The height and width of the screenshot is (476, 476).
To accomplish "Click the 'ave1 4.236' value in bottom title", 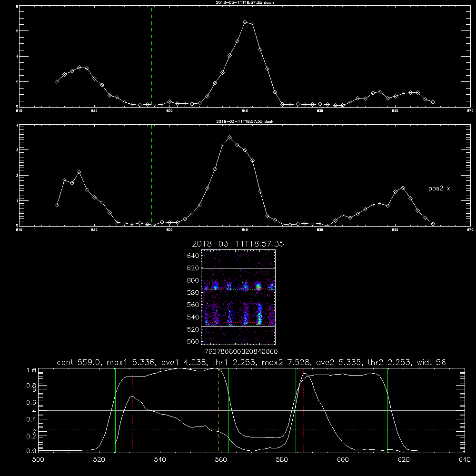I will (x=185, y=362).
